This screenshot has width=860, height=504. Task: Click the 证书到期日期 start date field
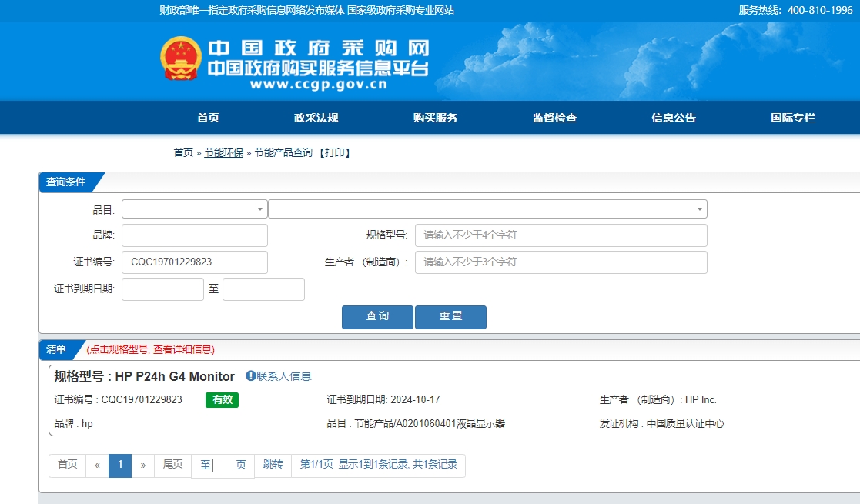(163, 289)
